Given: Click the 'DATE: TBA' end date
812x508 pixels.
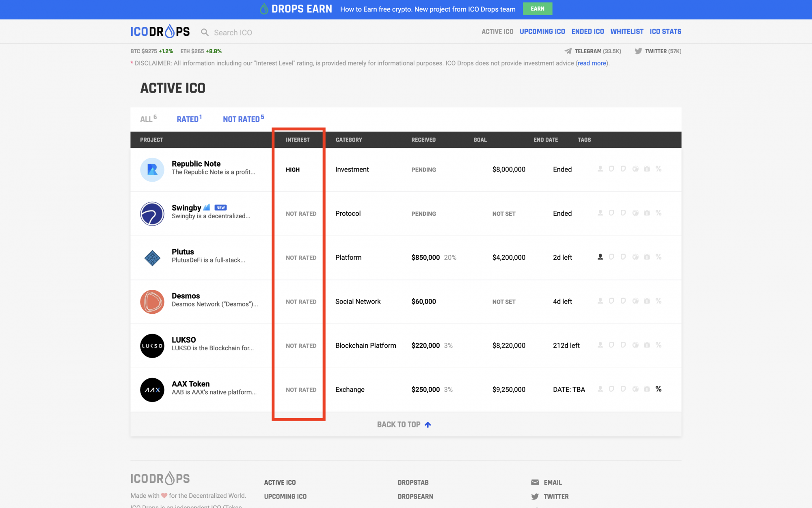Looking at the screenshot, I should point(569,389).
